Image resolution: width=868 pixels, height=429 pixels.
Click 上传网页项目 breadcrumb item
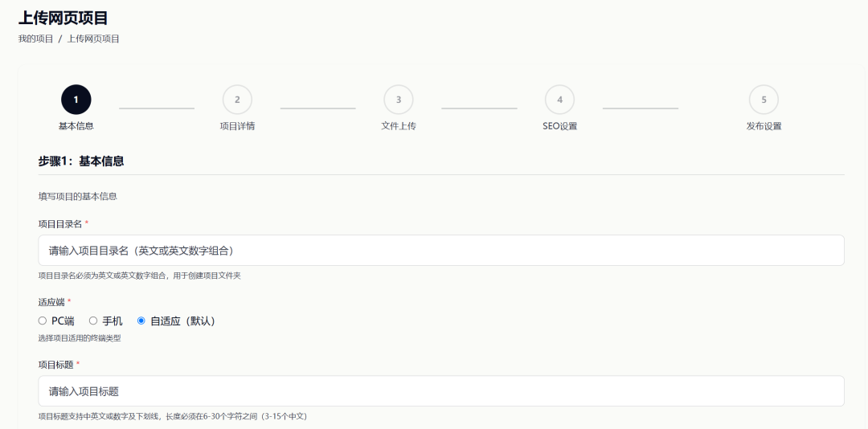93,39
